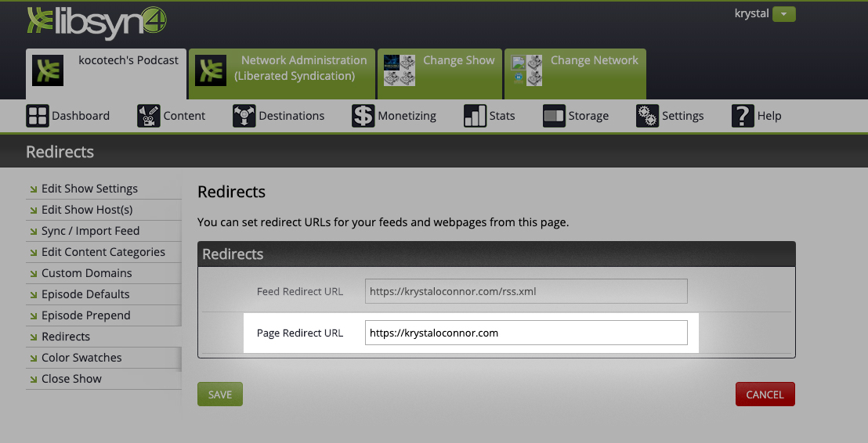Go to Sync / Import Feed
The width and height of the screenshot is (868, 443).
click(x=90, y=231)
